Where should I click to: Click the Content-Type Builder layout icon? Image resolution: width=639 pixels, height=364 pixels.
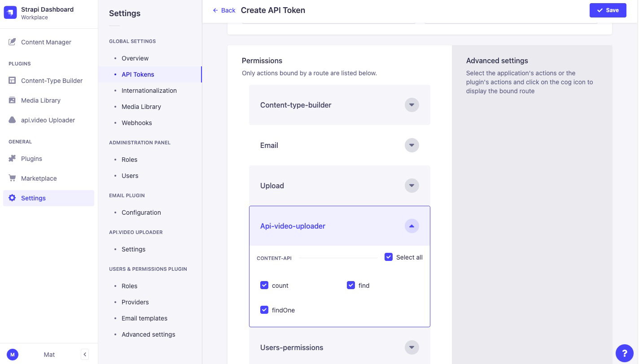(12, 81)
